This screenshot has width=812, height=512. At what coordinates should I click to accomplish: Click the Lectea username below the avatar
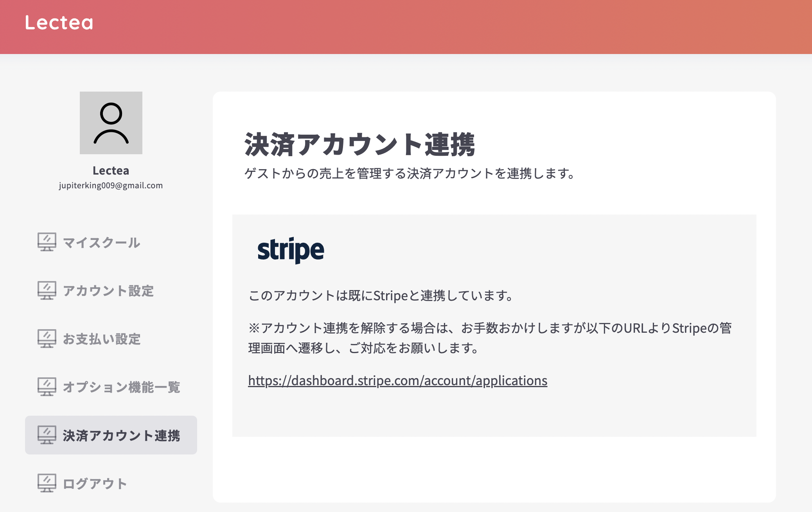111,171
